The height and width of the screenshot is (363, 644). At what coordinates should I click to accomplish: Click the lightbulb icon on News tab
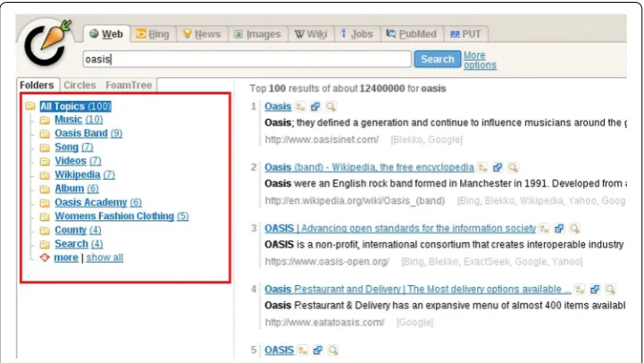188,34
